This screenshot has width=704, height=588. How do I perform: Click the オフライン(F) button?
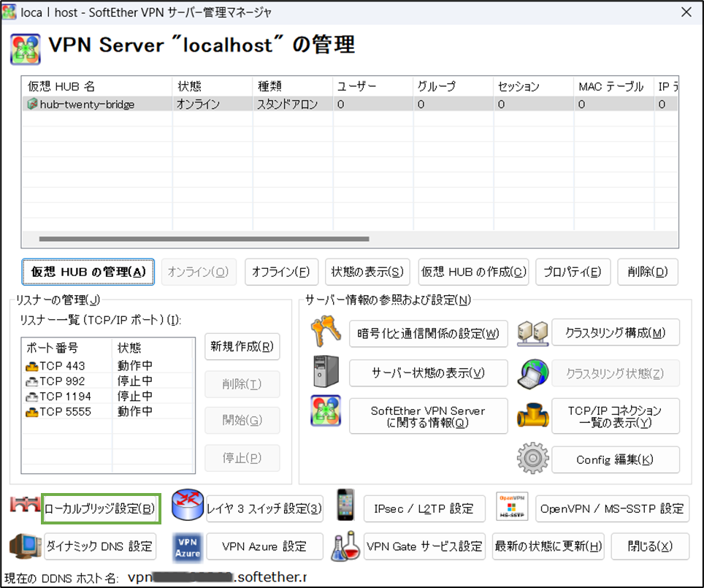(x=281, y=272)
